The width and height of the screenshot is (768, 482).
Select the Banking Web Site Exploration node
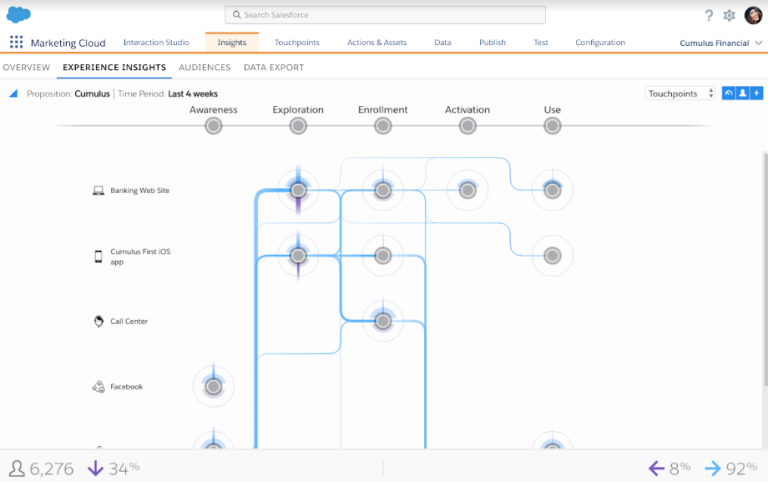point(297,189)
